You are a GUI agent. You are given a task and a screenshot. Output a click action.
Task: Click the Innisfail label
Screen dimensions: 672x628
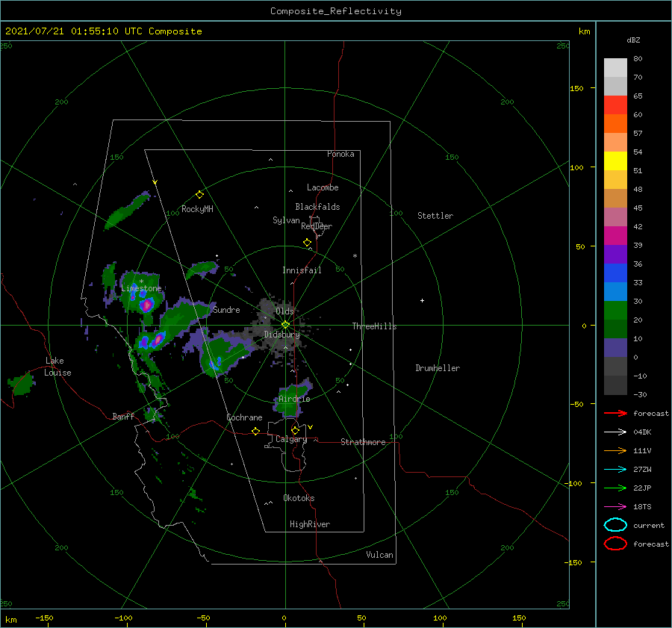pyautogui.click(x=302, y=270)
